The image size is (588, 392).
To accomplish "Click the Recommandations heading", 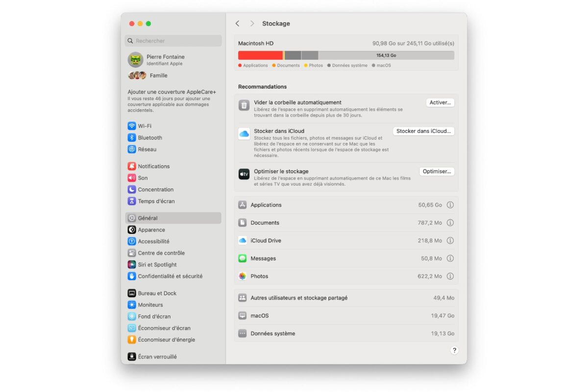I will (x=263, y=87).
